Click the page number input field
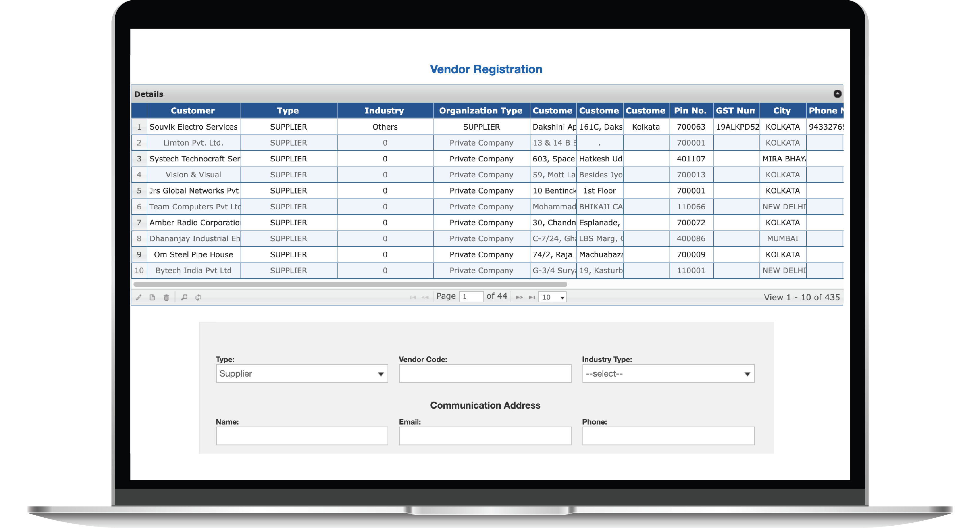Screen dimensions: 980x528 (471, 297)
